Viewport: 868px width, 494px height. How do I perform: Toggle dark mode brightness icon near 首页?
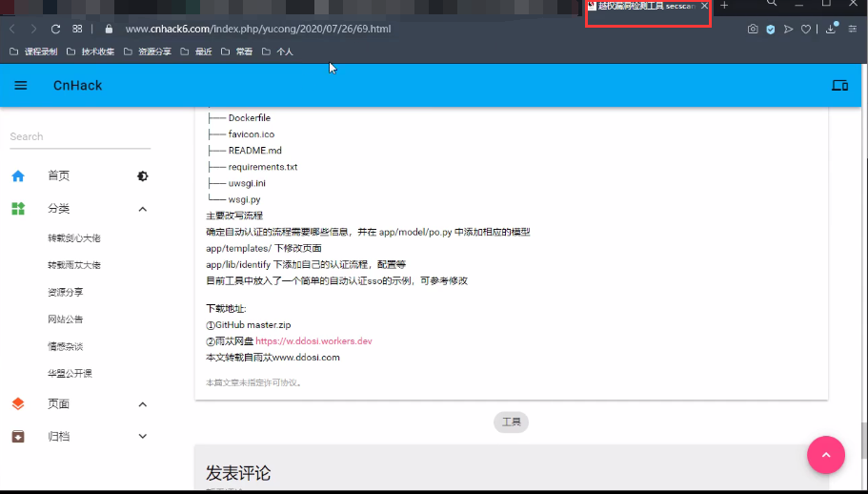click(x=143, y=176)
